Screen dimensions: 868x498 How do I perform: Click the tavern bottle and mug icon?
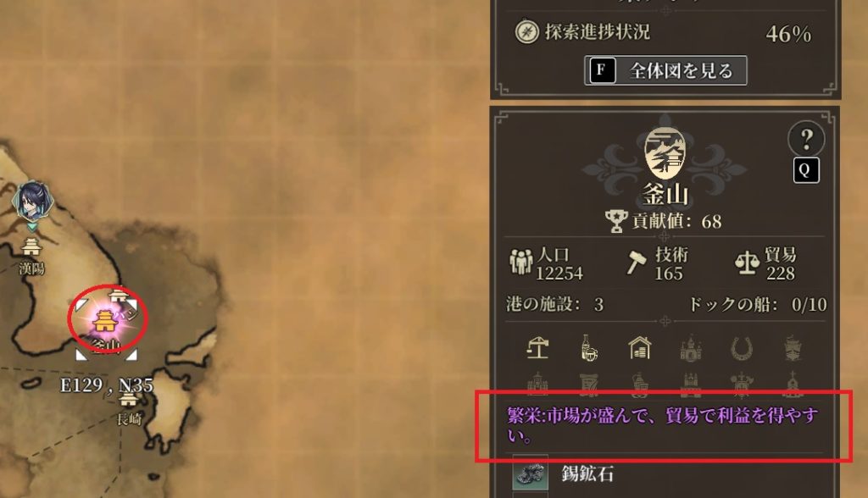click(589, 349)
